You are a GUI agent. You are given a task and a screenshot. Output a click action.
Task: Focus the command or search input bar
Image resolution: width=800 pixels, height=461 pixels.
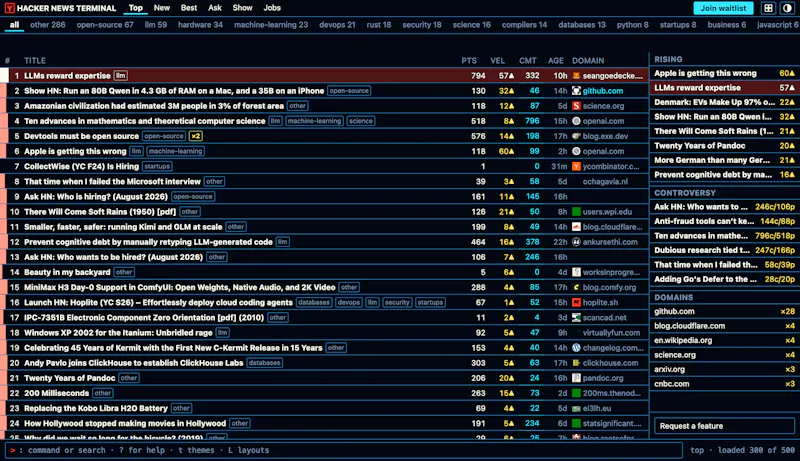tap(343, 450)
